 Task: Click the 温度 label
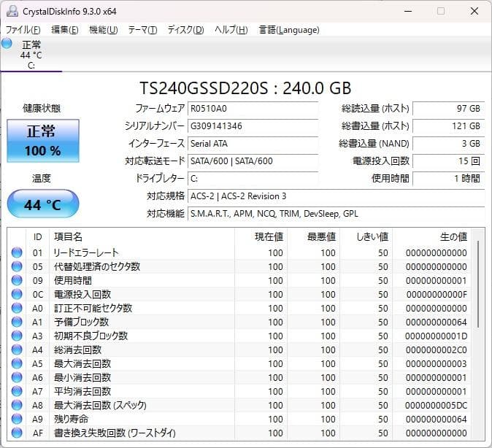pos(42,179)
